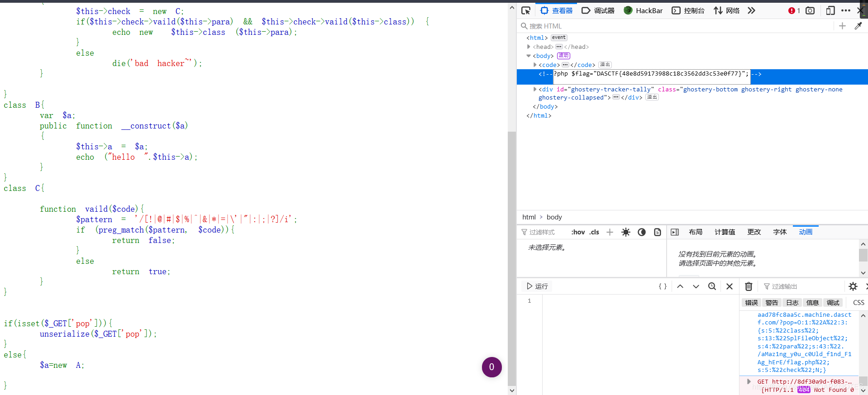Screen dimensions: 868x395
Task: Expand the head element node
Action: [x=529, y=47]
